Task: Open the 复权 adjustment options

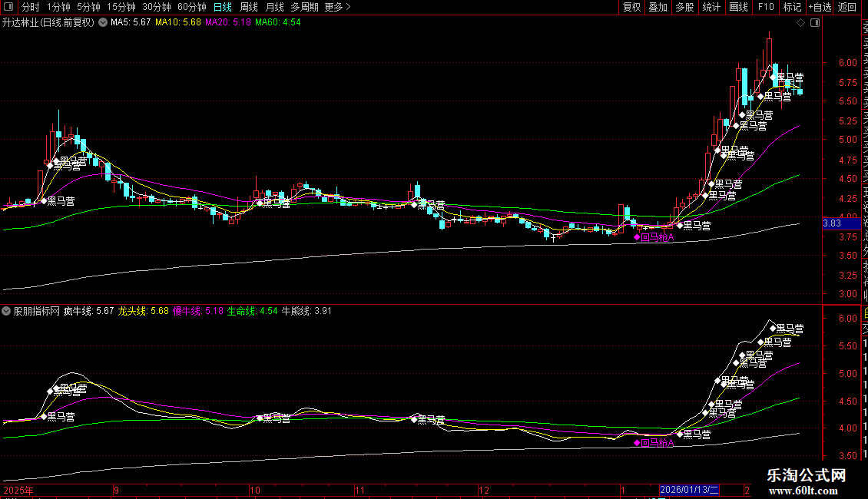Action: pyautogui.click(x=631, y=8)
